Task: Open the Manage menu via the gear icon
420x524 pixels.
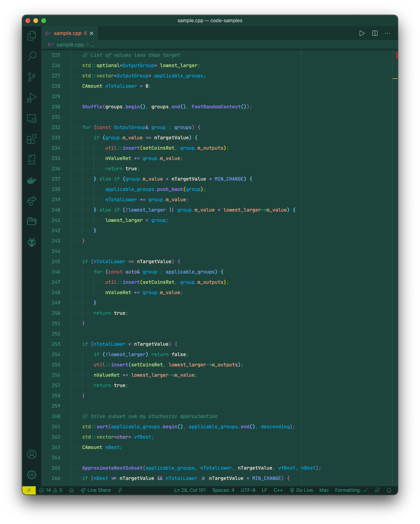Action: tap(32, 474)
